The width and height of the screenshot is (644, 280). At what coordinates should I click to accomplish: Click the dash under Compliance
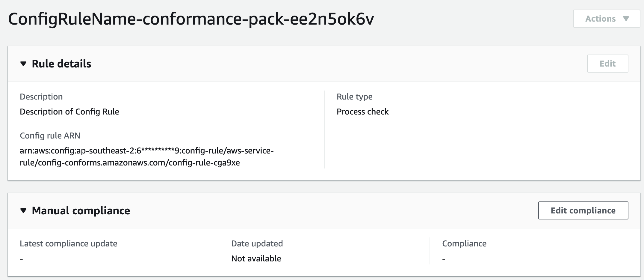point(444,259)
